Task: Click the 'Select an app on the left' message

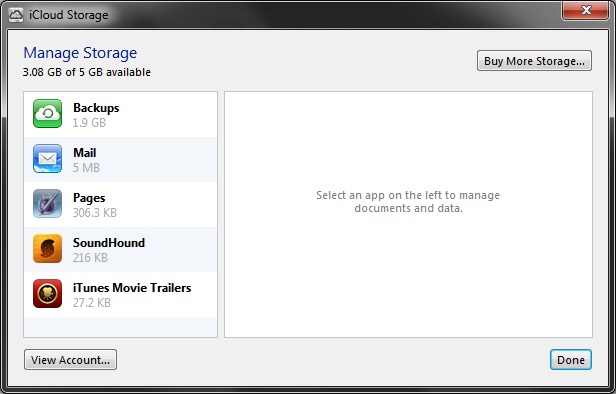Action: tap(408, 202)
